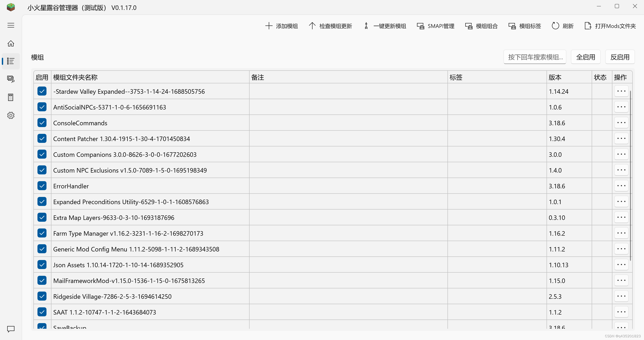This screenshot has width=644, height=340.
Task: Focus the mod search input field
Action: click(x=535, y=57)
